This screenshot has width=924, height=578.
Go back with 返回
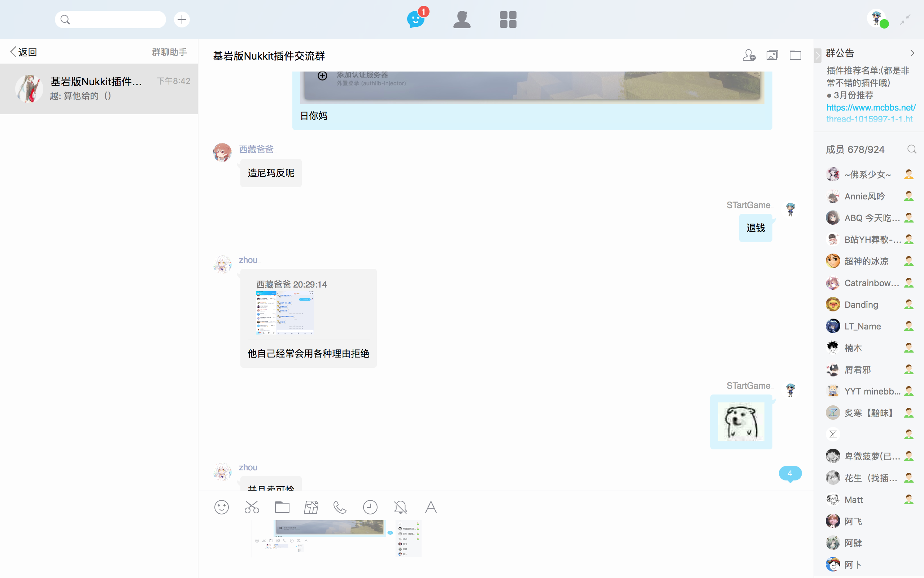(x=24, y=52)
